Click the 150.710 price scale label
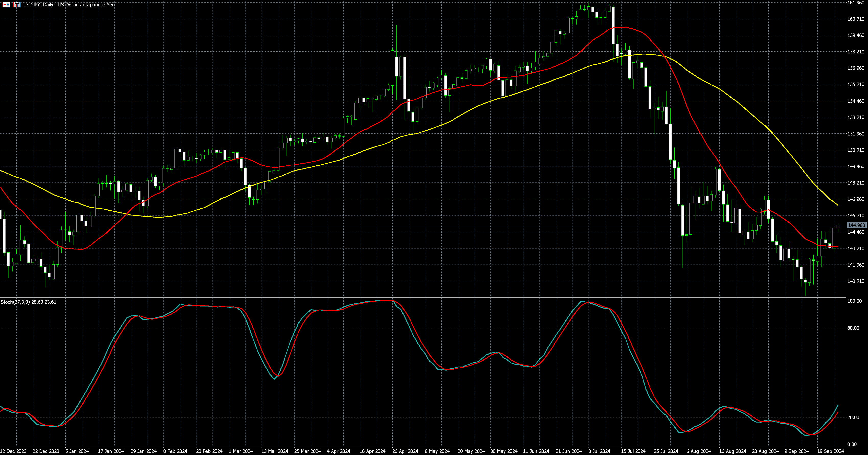 click(856, 150)
